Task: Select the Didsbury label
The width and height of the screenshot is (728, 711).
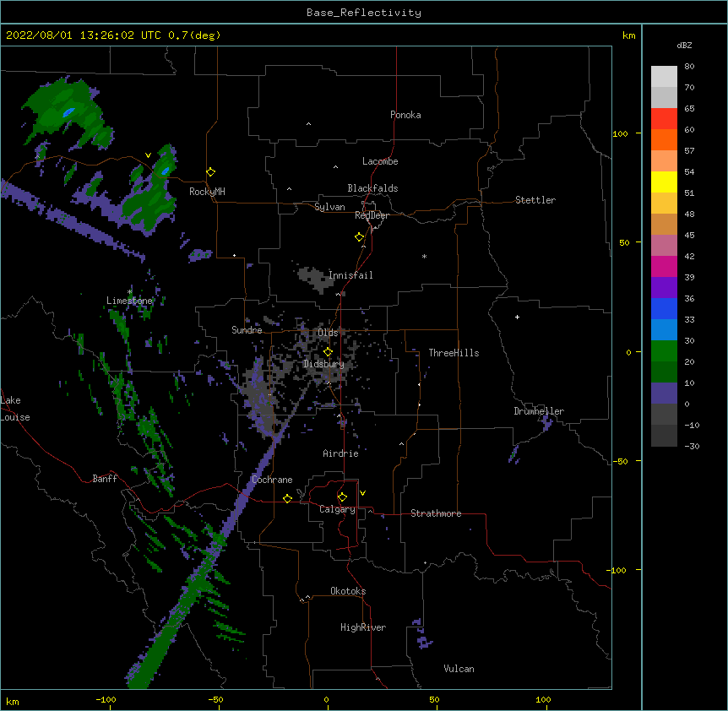Action: [x=323, y=364]
